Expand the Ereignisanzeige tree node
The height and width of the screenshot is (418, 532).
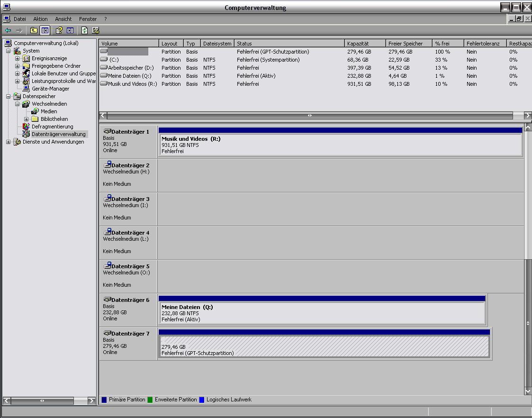coord(18,58)
